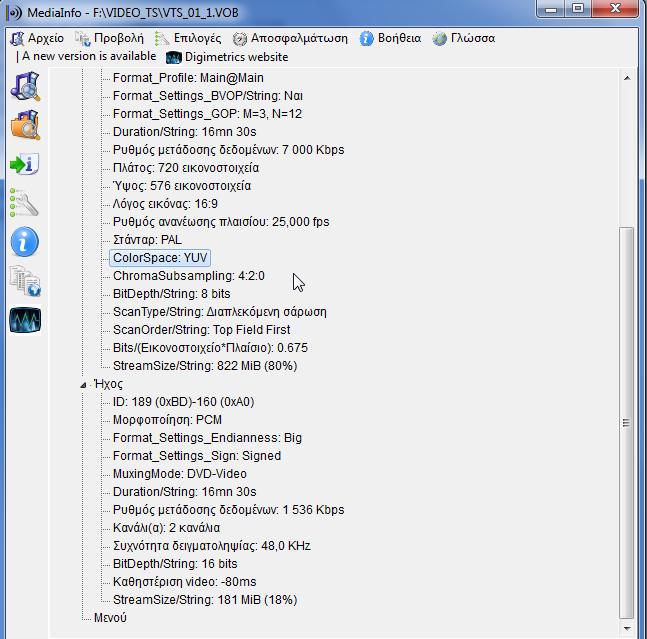This screenshot has width=647, height=639.
Task: Select video Duration/String: 16mn 30s row
Action: click(184, 132)
